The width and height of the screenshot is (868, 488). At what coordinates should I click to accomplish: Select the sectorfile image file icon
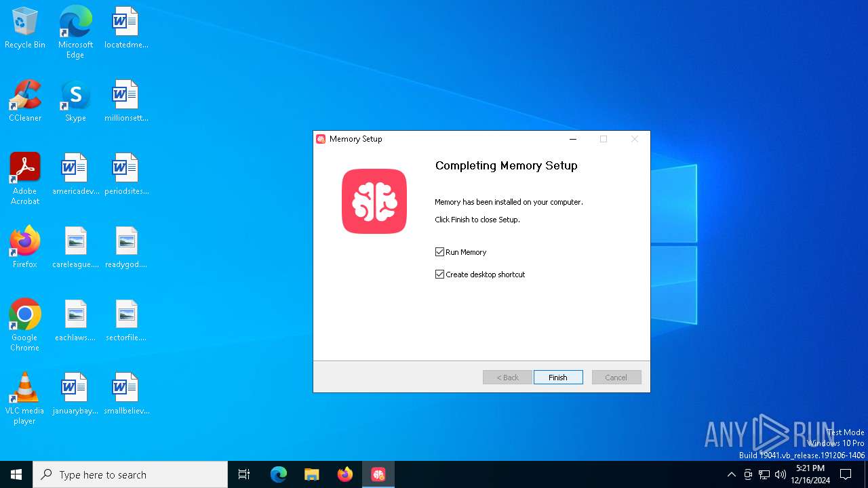click(x=125, y=321)
